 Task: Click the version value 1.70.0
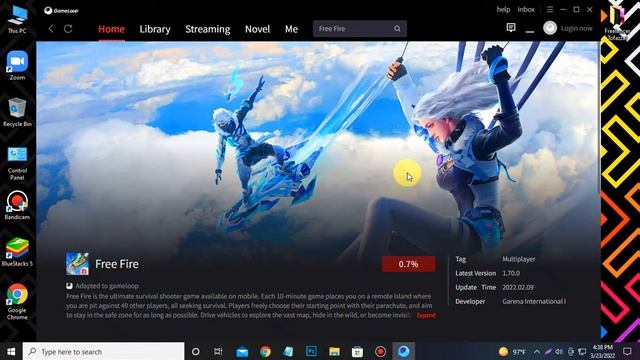point(511,273)
